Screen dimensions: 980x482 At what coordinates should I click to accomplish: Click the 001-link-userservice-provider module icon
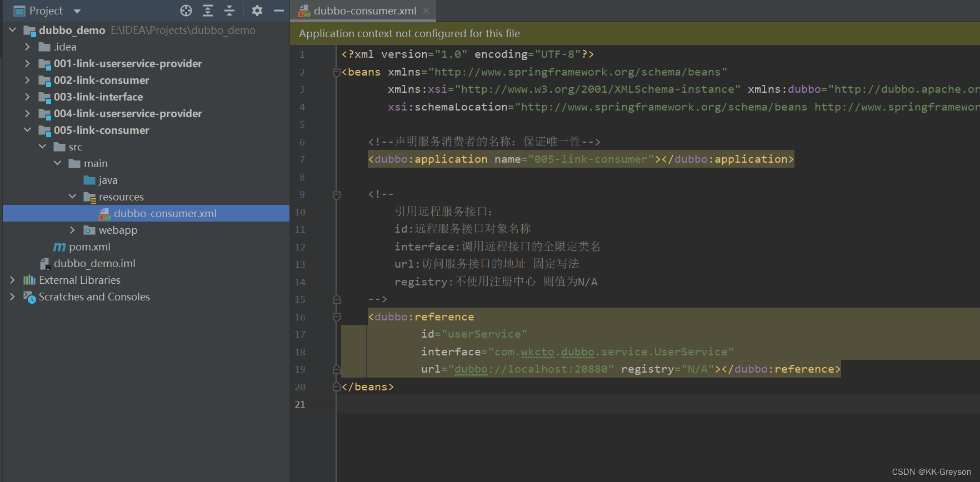tap(44, 64)
